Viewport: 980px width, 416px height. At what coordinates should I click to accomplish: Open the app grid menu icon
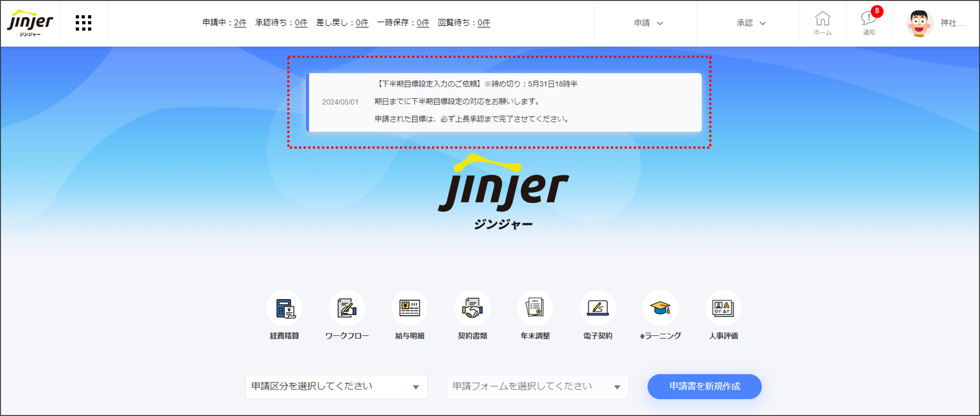[x=83, y=23]
